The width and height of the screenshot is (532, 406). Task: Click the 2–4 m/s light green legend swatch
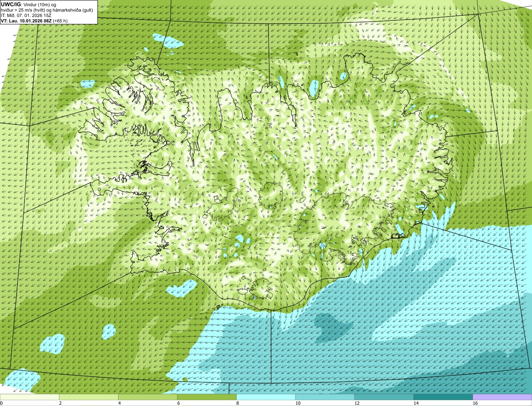[x=89, y=397]
